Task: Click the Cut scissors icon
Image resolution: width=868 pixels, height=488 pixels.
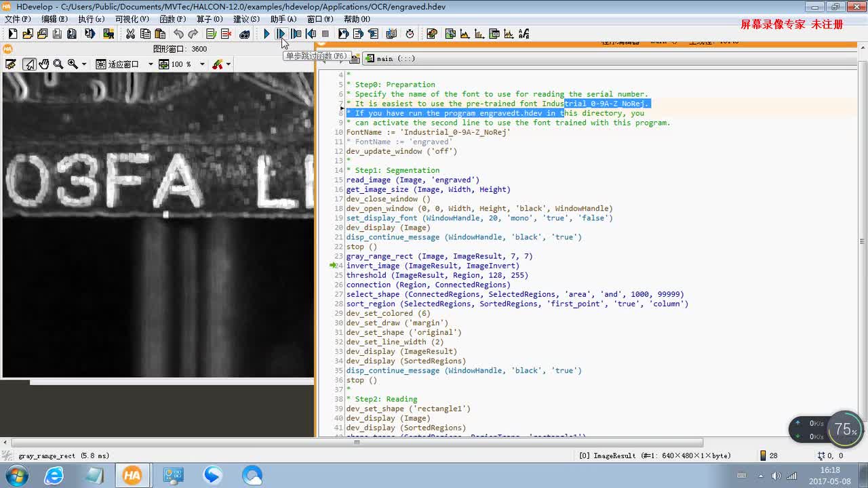Action: tap(130, 34)
